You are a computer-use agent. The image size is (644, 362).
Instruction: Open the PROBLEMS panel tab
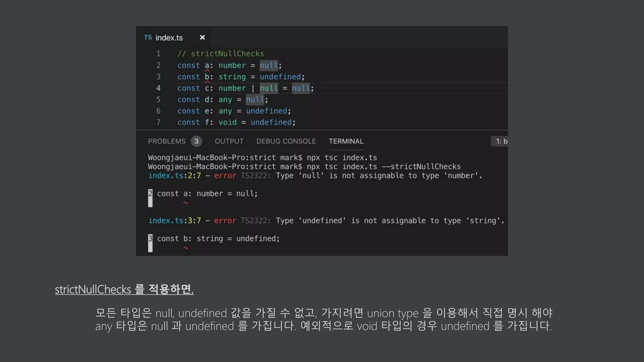[x=167, y=141]
